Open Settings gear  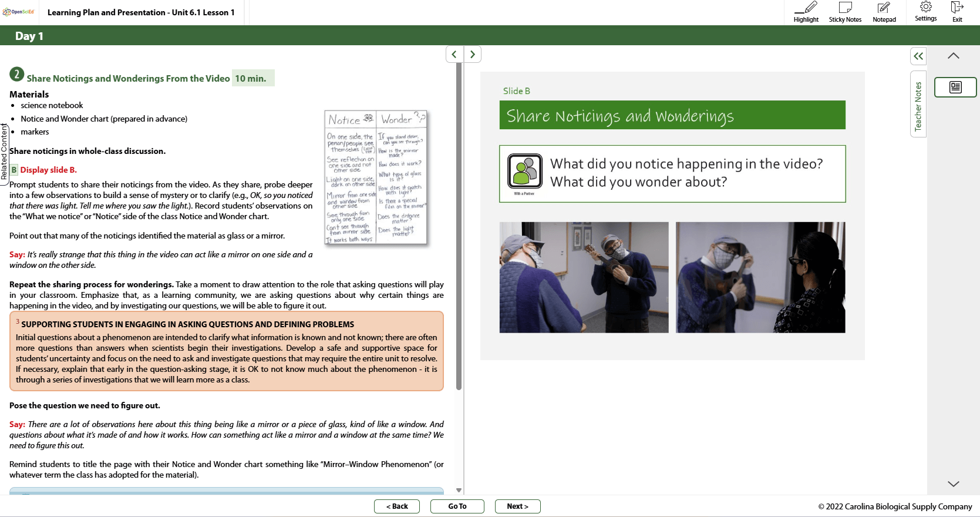point(925,12)
